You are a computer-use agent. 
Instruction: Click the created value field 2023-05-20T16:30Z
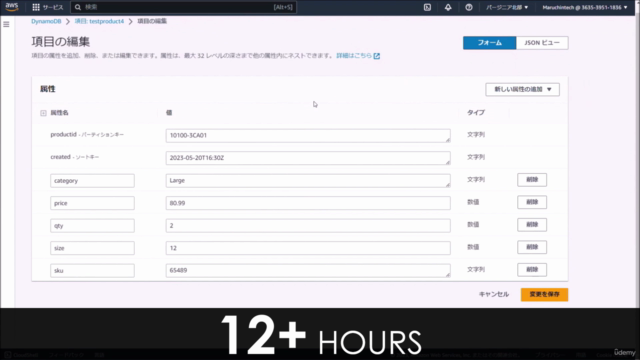(x=308, y=158)
